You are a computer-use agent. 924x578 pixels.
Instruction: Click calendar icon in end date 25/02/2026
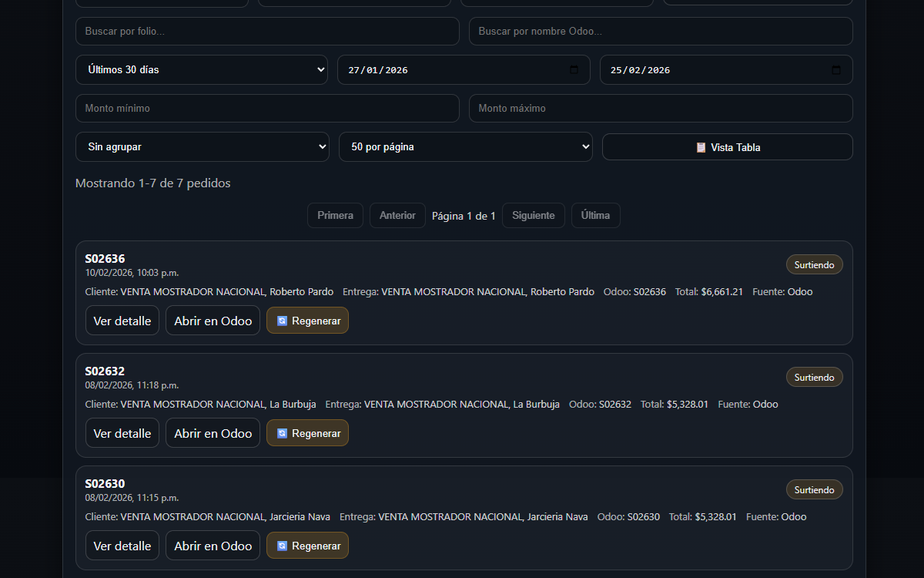pos(836,70)
